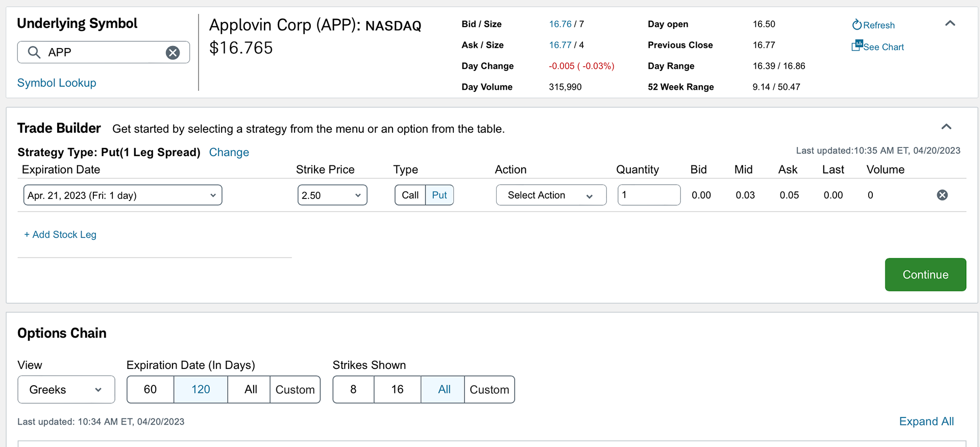The image size is (980, 447).
Task: Click the Day open value 16.50
Action: point(764,24)
